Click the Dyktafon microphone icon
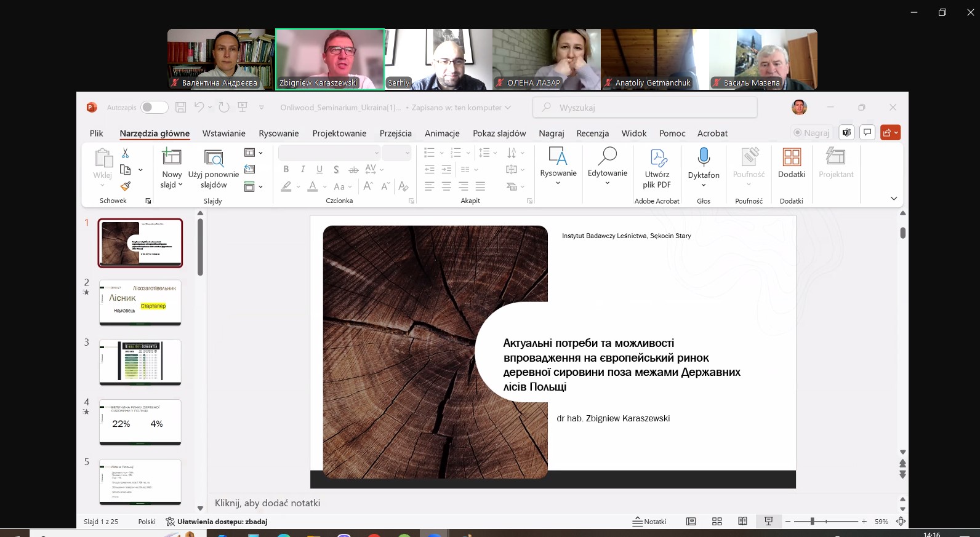Image resolution: width=980 pixels, height=537 pixels. pos(703,157)
